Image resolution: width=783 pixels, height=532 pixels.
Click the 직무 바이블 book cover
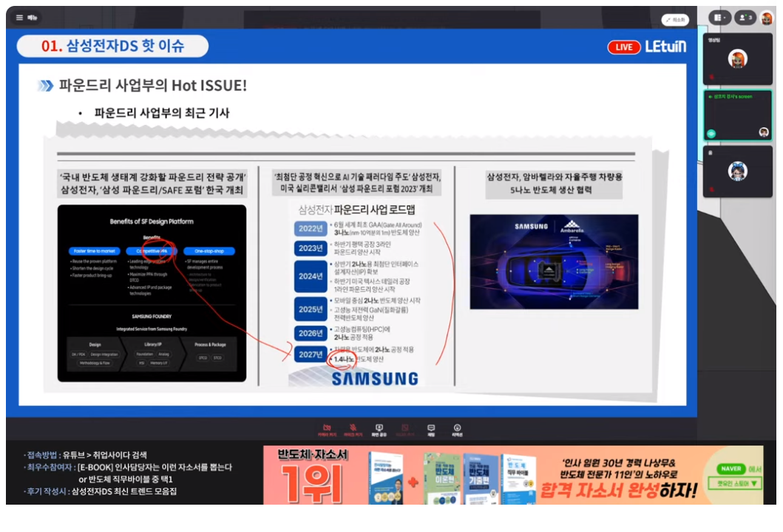(518, 479)
